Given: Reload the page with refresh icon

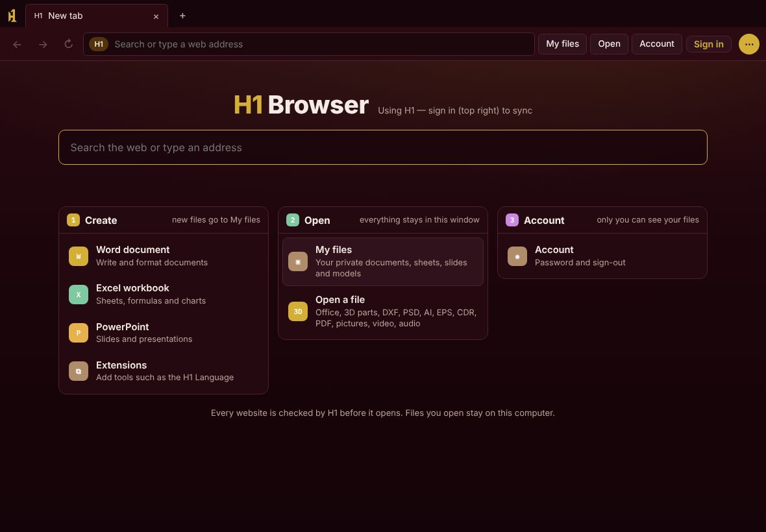Looking at the screenshot, I should click(x=68, y=44).
